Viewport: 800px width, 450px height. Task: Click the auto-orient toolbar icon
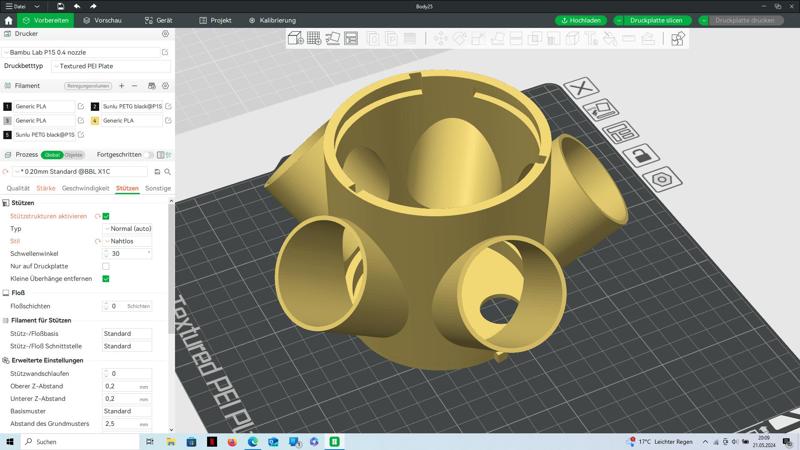click(333, 38)
